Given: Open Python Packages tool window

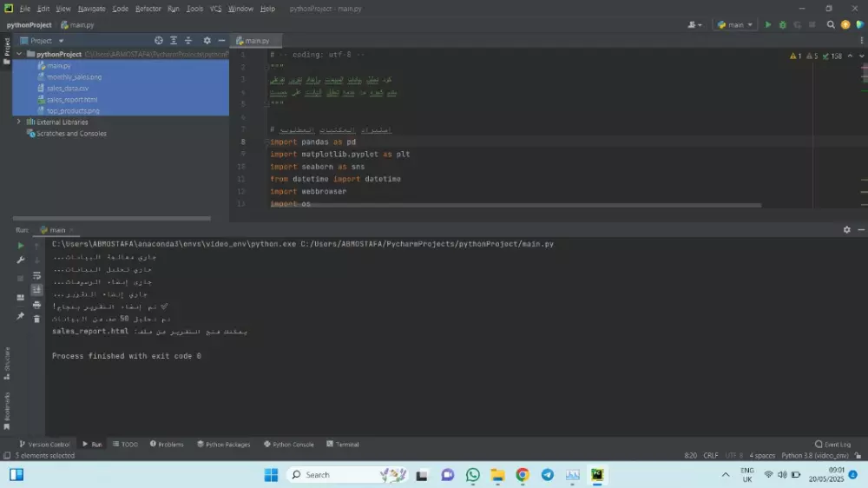Looking at the screenshot, I should [224, 445].
